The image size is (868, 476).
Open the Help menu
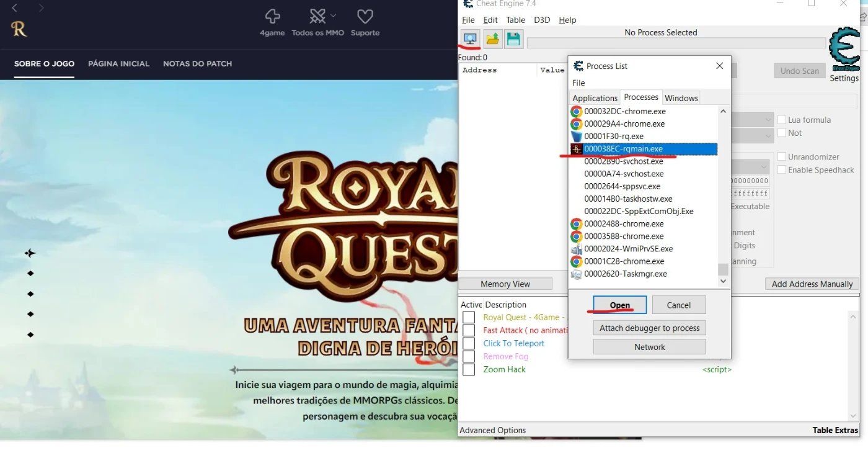[567, 20]
